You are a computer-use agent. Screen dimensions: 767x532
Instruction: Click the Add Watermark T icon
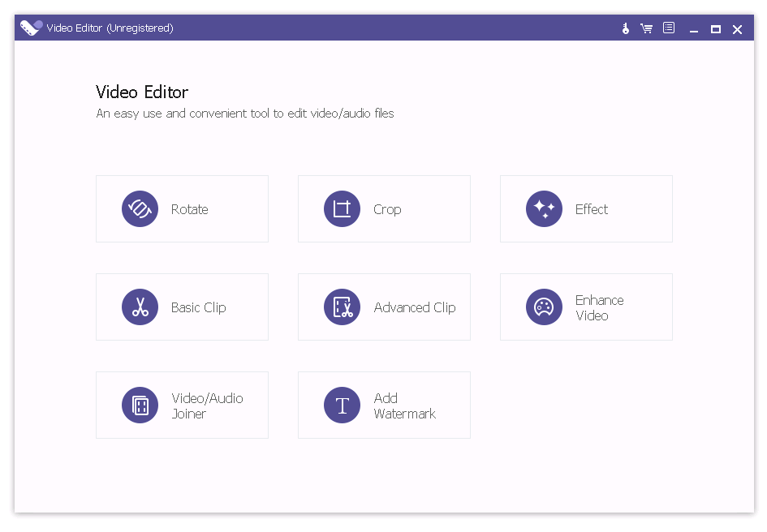tap(342, 405)
